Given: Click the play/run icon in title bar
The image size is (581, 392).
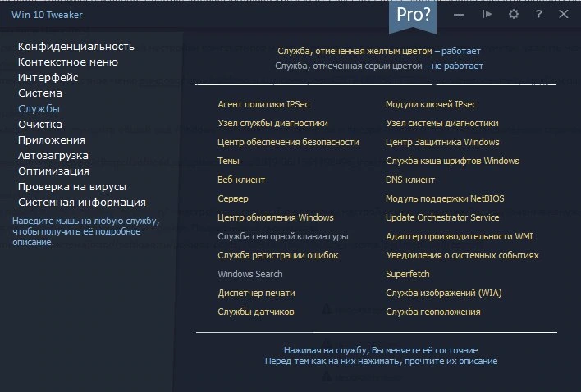Looking at the screenshot, I should point(487,15).
